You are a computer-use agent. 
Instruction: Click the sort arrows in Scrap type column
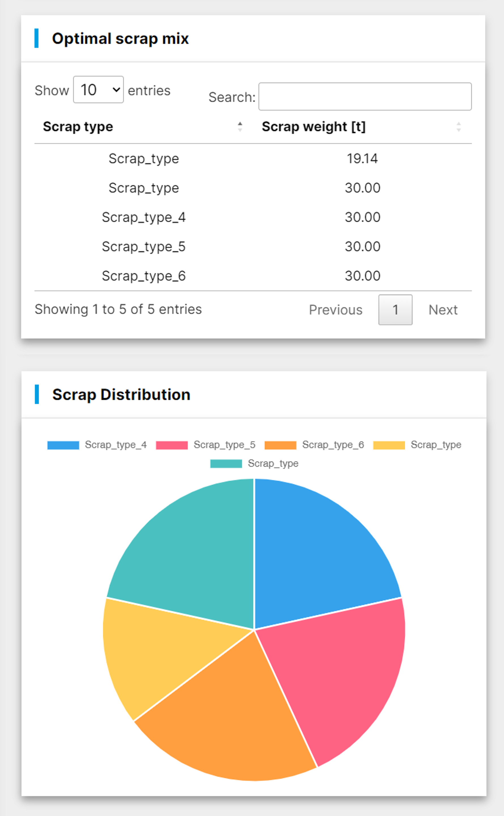(x=240, y=127)
